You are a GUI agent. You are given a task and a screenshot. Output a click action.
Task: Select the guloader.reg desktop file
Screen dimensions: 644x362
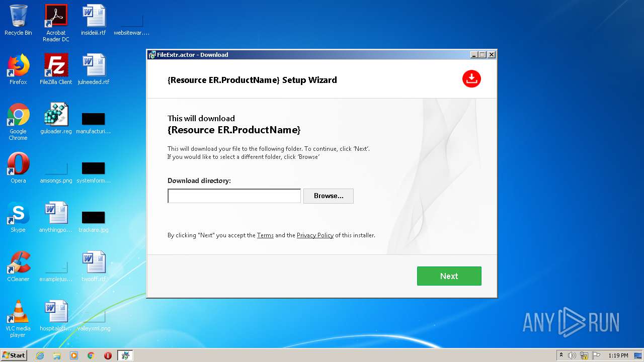[56, 119]
